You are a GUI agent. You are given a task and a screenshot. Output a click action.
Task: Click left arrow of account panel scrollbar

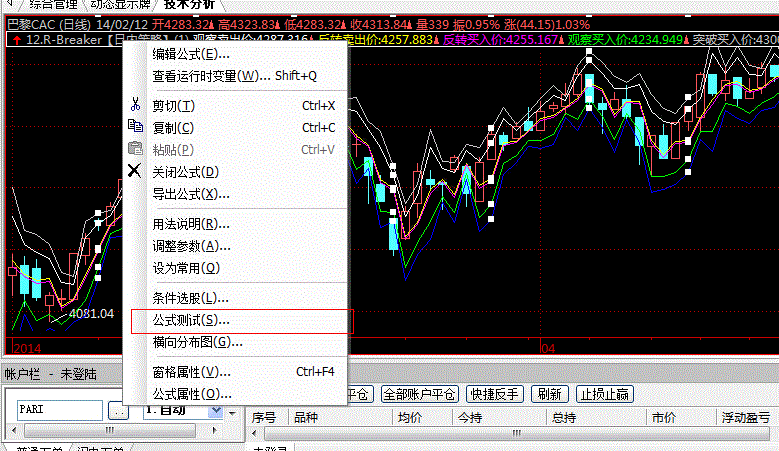14,431
